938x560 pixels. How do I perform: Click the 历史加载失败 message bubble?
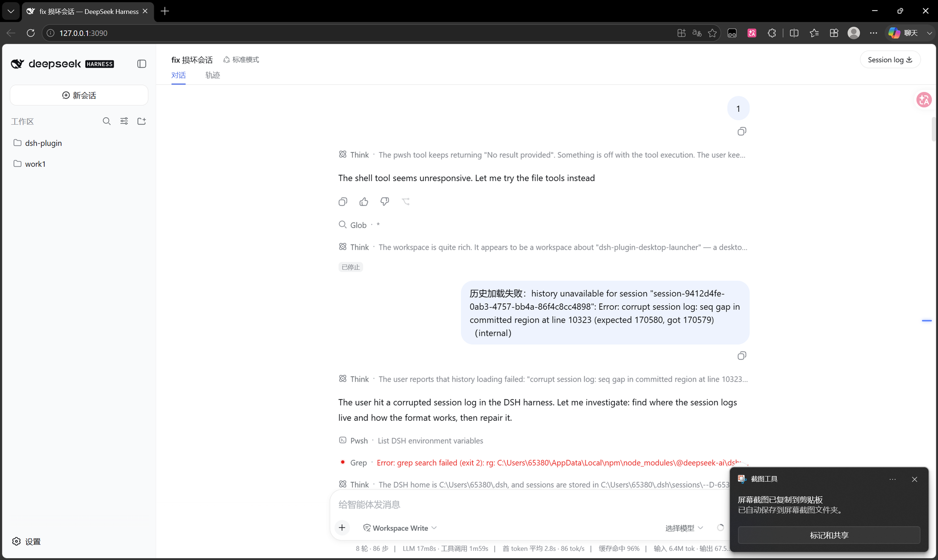coord(605,313)
